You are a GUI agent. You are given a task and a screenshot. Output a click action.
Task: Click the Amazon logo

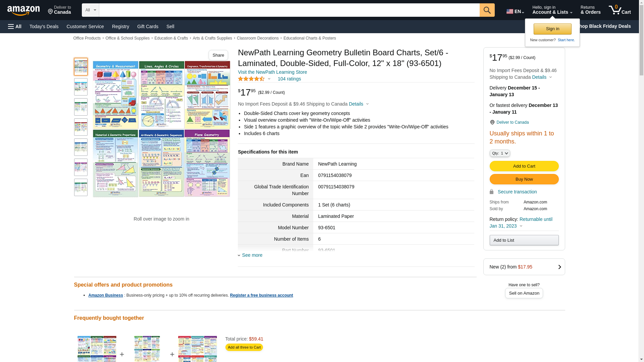tap(23, 11)
